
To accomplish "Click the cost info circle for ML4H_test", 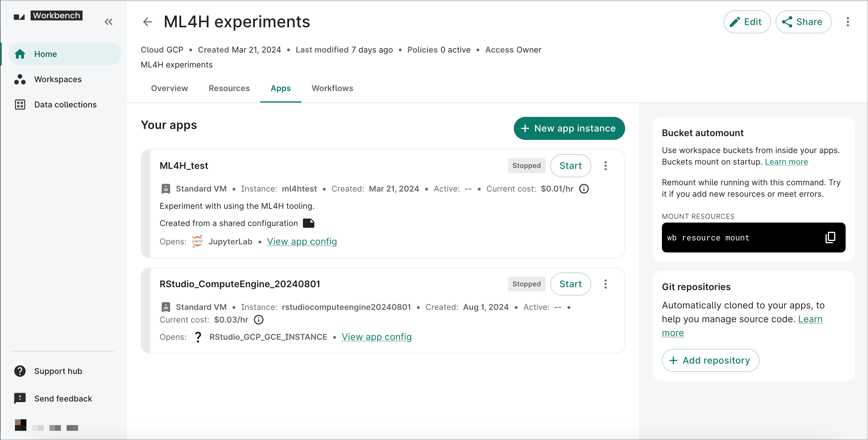I will point(584,189).
